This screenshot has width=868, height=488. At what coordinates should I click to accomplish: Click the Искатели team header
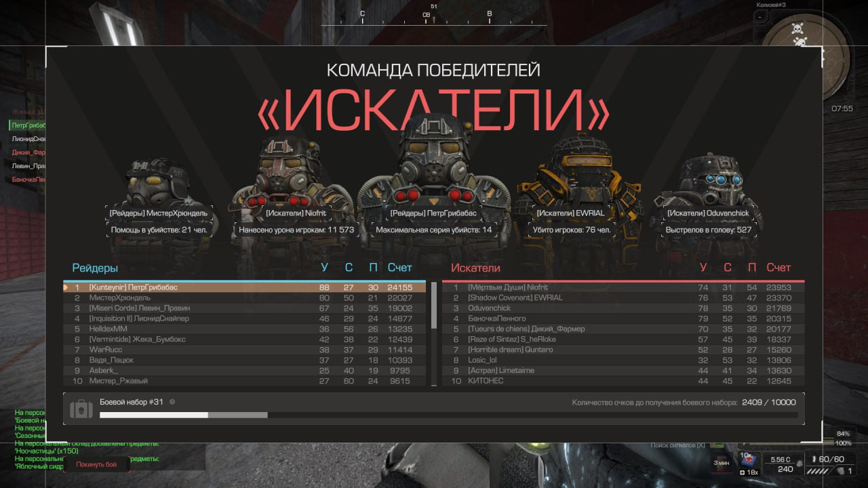[475, 268]
